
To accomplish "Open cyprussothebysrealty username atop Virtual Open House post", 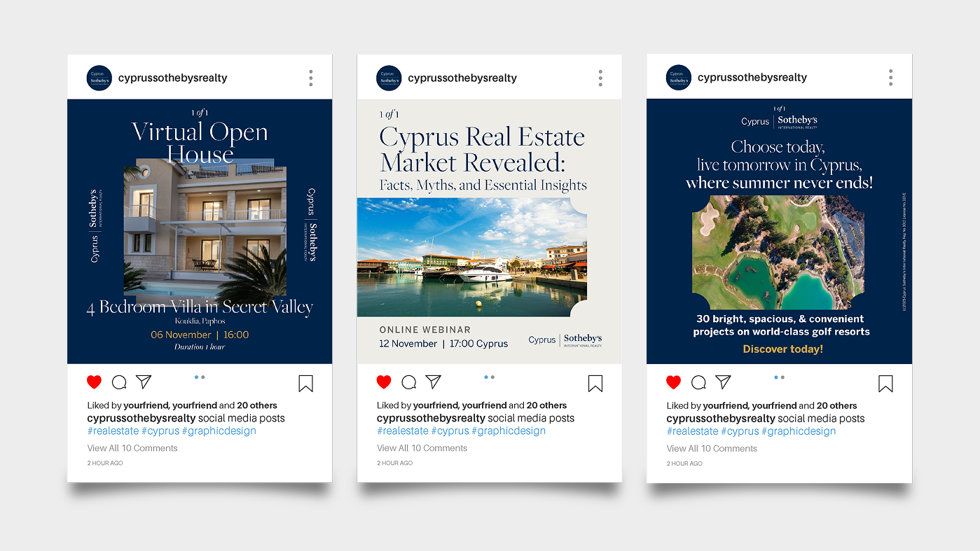I will click(x=173, y=78).
